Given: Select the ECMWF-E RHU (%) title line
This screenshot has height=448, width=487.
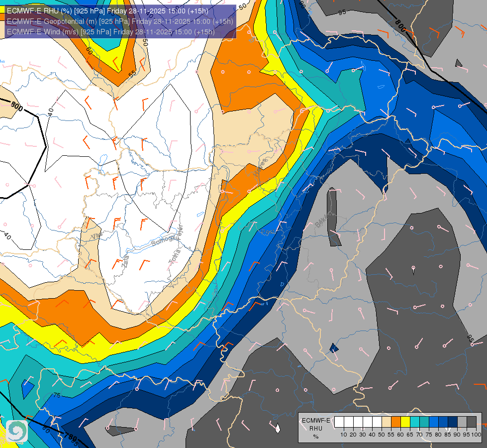Looking at the screenshot, I should coord(107,11).
